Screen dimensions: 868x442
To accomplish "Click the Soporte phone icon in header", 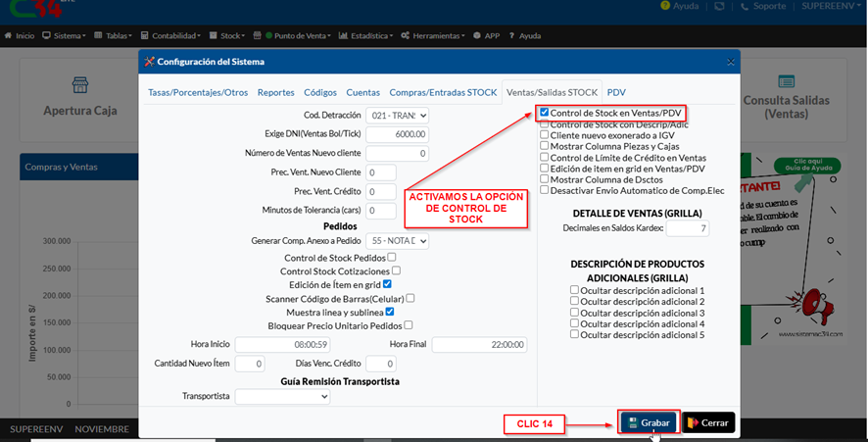I will [x=745, y=6].
